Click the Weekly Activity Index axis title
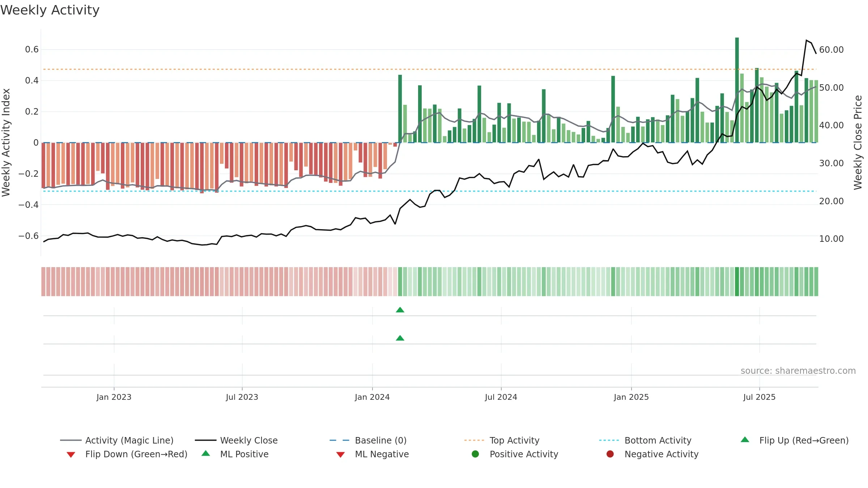868x488 pixels. tap(6, 142)
